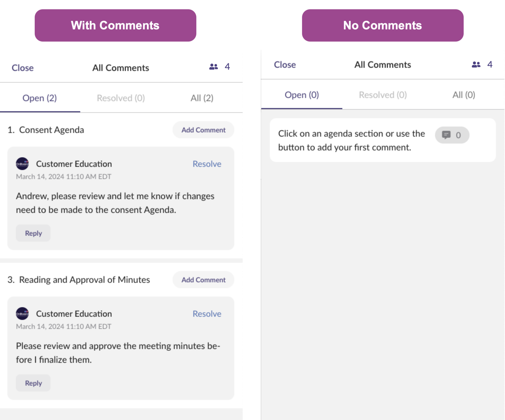This screenshot has height=420, width=505.
Task: Click participants icon in left comments panel
Action: (x=213, y=67)
